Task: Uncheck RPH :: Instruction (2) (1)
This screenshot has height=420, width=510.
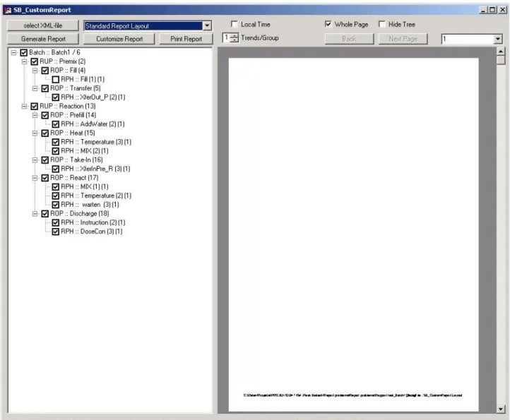Action: pos(56,222)
